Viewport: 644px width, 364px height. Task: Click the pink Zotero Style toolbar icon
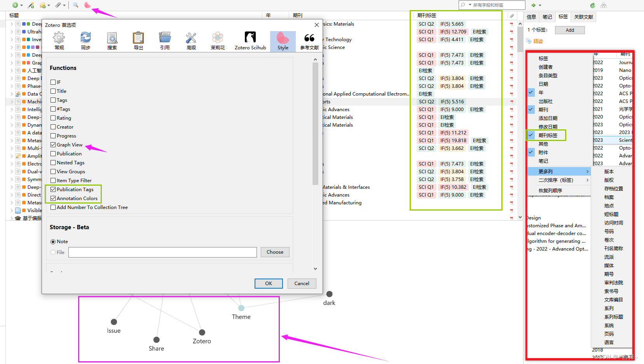click(x=87, y=5)
